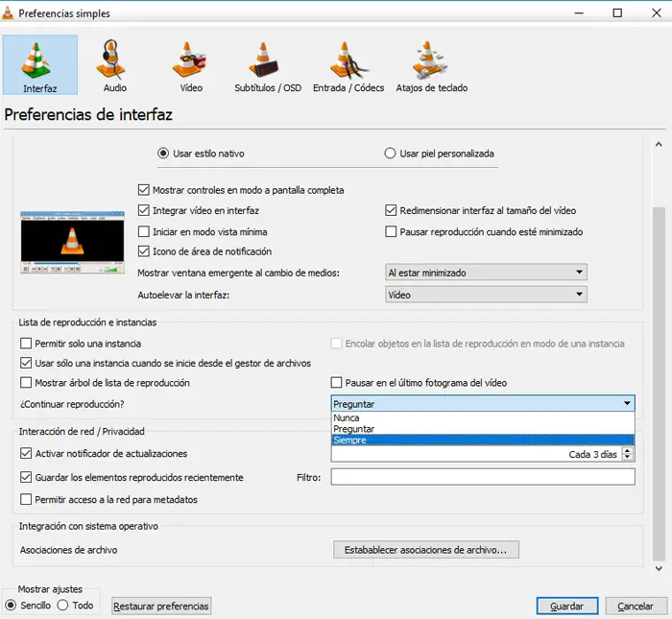Viewport: 672px width, 619px height.
Task: Open the Audio preferences category
Action: point(115,64)
